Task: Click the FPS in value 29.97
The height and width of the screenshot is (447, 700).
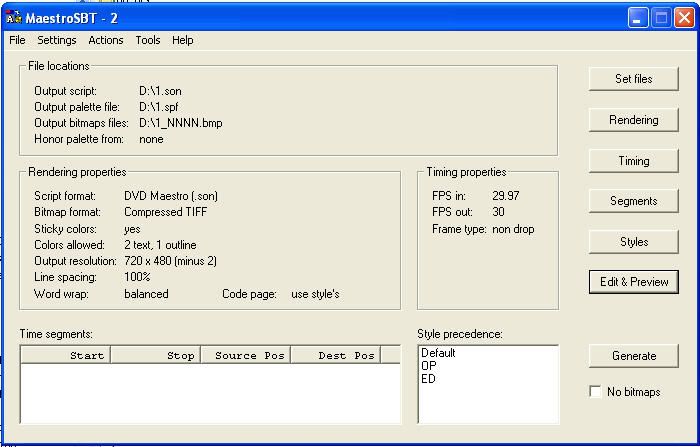Action: coord(506,196)
